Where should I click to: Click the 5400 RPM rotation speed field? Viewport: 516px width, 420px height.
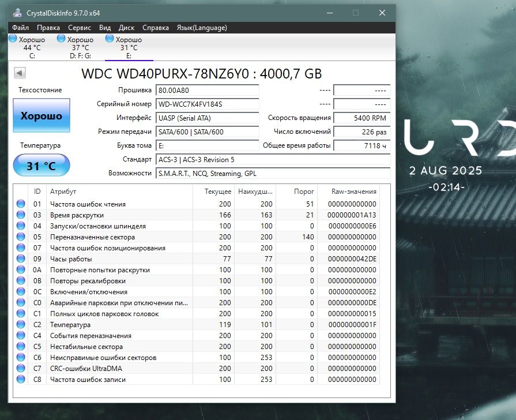(x=362, y=118)
